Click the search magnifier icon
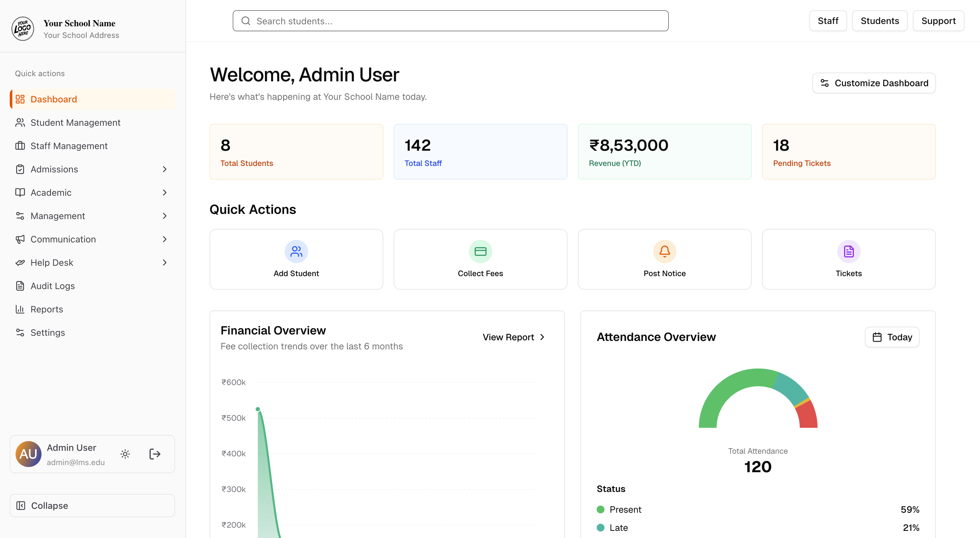This screenshot has width=980, height=538. pos(246,21)
